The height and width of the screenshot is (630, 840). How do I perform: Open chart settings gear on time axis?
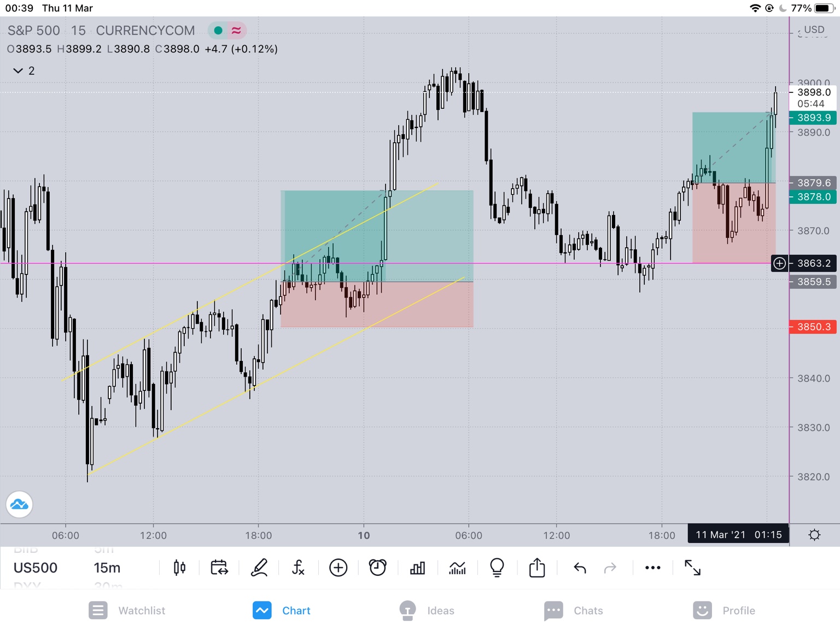[814, 535]
